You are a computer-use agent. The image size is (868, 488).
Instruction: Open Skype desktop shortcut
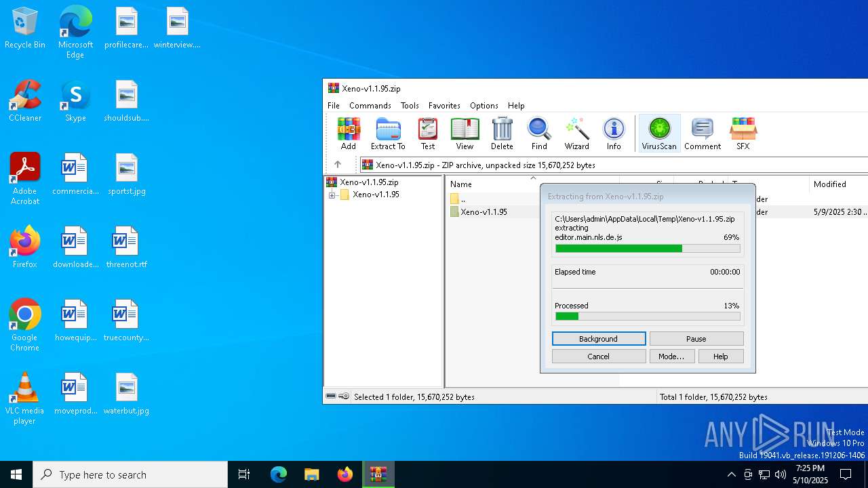click(x=75, y=102)
